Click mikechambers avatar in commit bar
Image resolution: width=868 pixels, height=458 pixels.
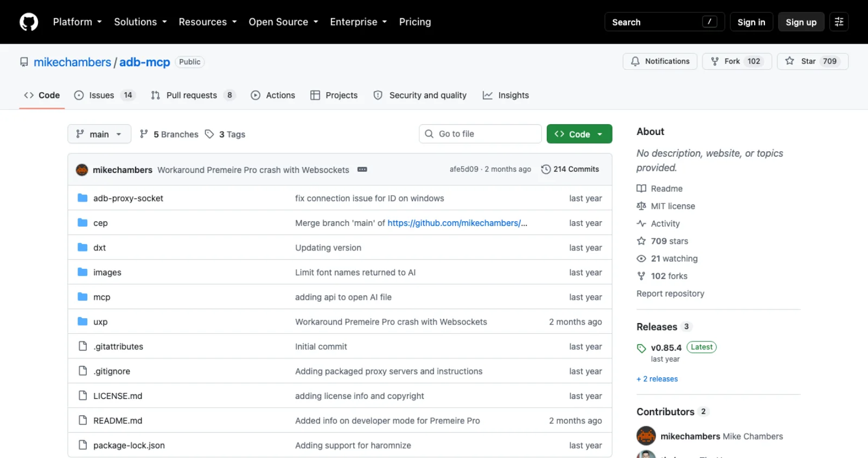pos(82,170)
